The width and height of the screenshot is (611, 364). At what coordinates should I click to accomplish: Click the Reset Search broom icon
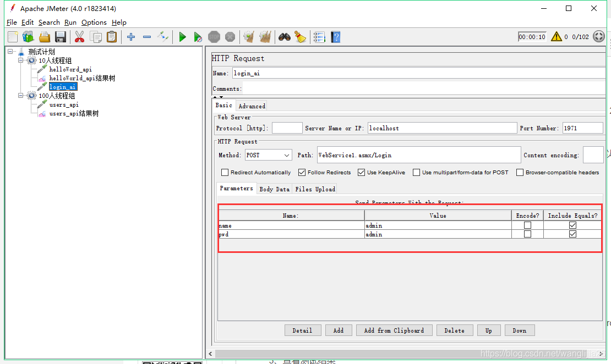tap(300, 37)
